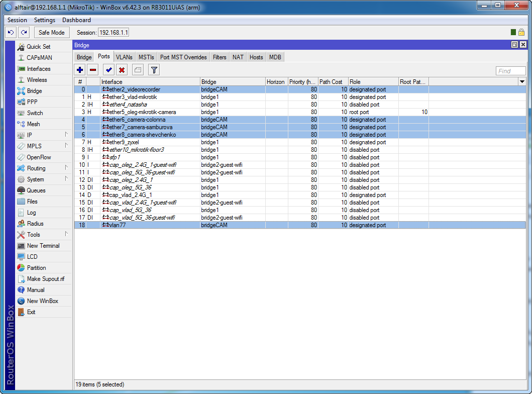The image size is (532, 394).
Task: Switch to the NAT tab
Action: pyautogui.click(x=238, y=57)
